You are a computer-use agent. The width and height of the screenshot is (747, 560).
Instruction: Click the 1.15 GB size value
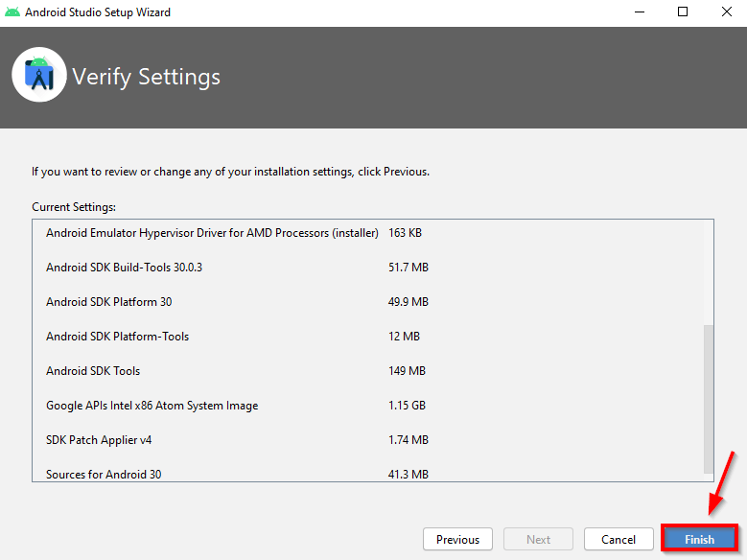407,406
